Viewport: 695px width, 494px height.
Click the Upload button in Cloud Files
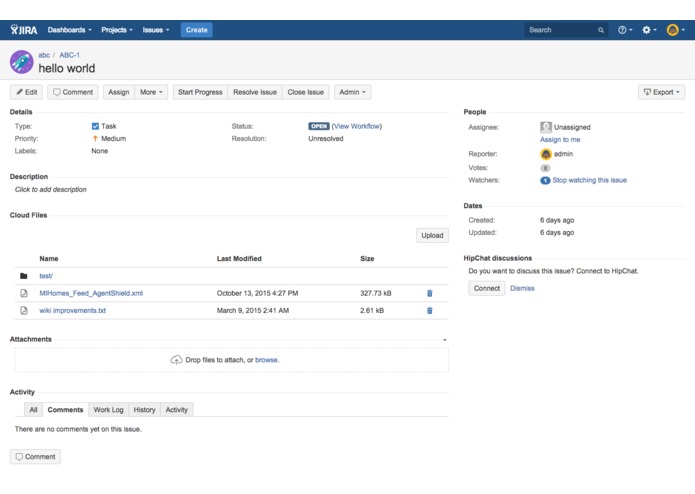point(432,235)
